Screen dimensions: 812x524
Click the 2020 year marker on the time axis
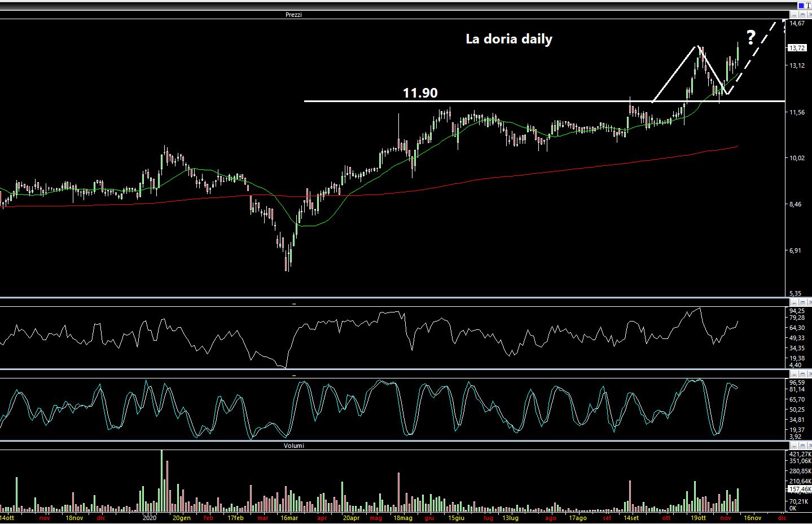pyautogui.click(x=150, y=517)
